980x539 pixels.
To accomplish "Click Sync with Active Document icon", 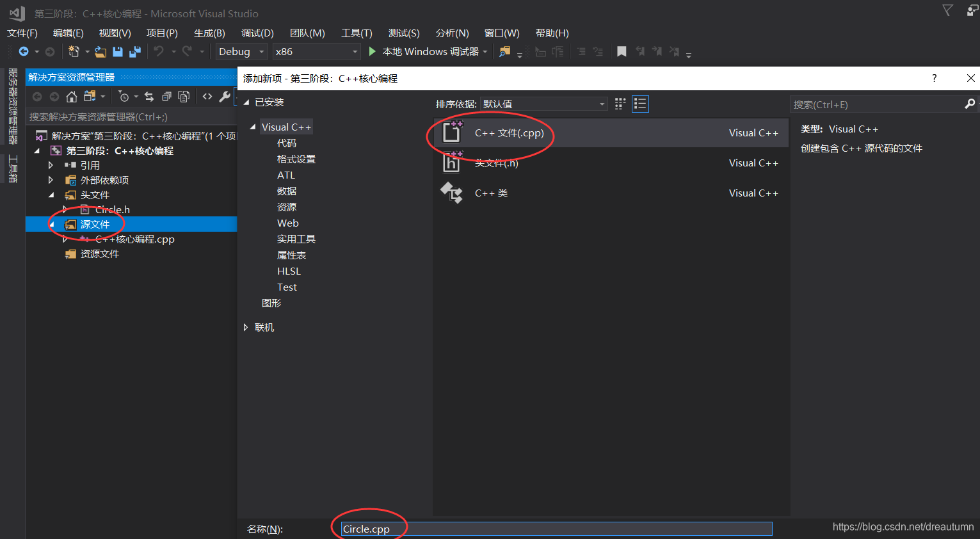I will 149,97.
